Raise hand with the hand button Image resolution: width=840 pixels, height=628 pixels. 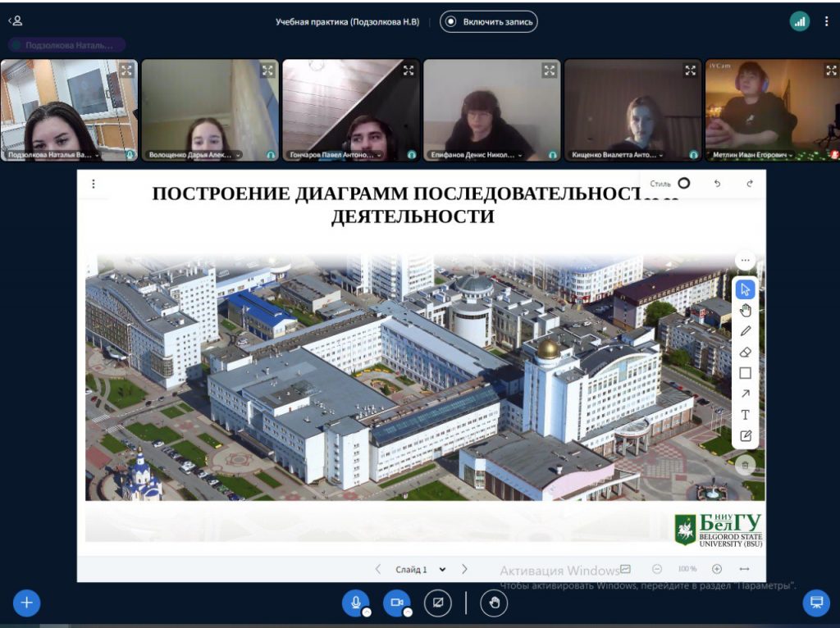point(494,603)
